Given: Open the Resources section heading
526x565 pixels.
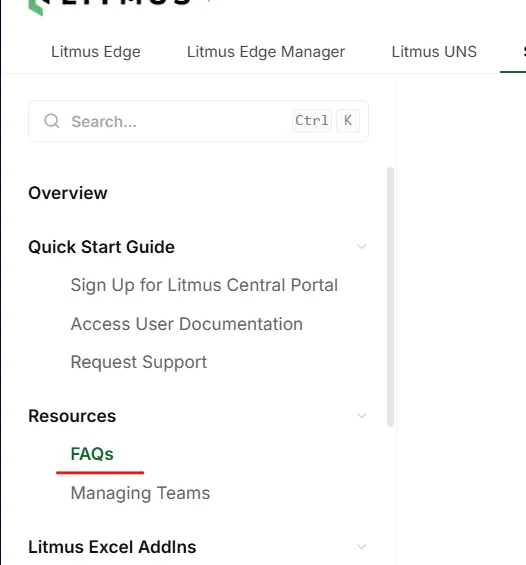Looking at the screenshot, I should coord(72,416).
